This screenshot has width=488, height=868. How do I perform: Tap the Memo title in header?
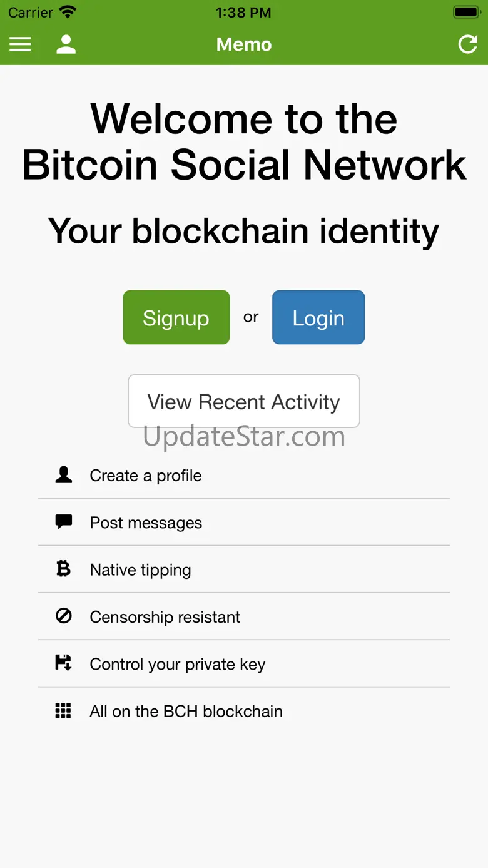(x=244, y=44)
